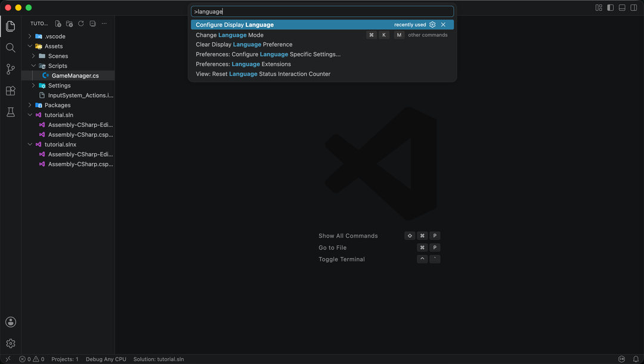Customize layout icon in title bar
This screenshot has height=364, width=644.
click(x=599, y=8)
